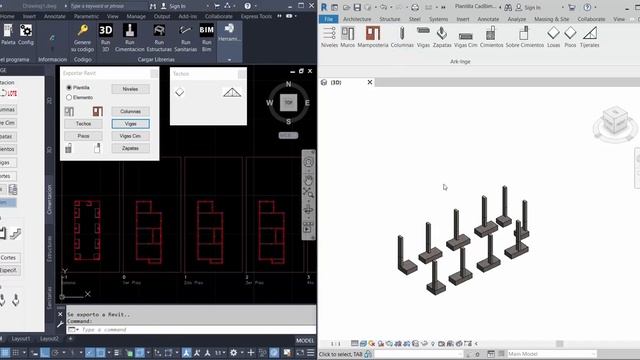Open the Paleta icon in AutoCAD ribbon
Viewport: 640px width, 360px height.
click(8, 31)
